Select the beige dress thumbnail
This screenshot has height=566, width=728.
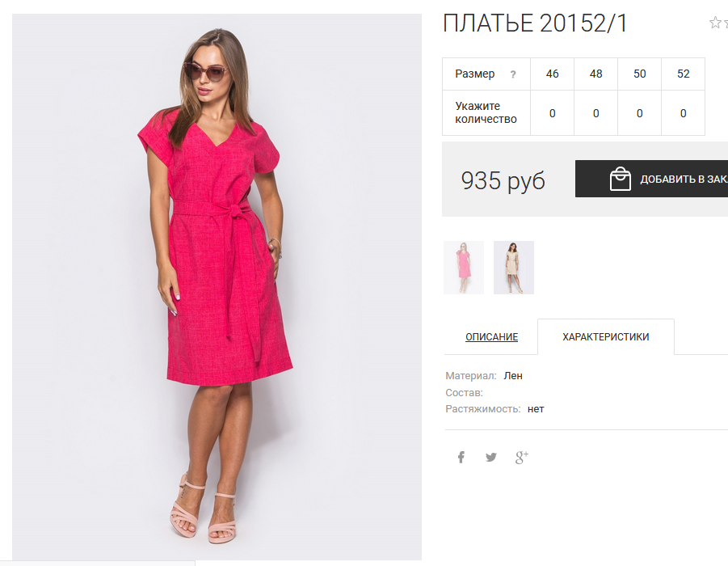click(514, 268)
